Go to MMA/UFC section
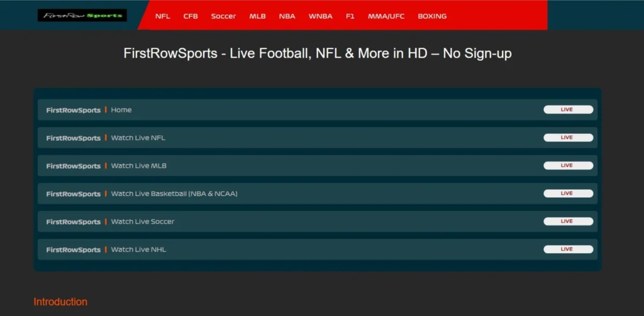The image size is (644, 316). [x=386, y=16]
